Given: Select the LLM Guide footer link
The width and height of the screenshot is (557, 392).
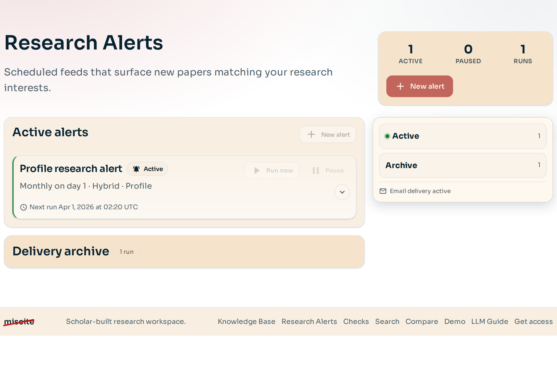Looking at the screenshot, I should tap(490, 321).
